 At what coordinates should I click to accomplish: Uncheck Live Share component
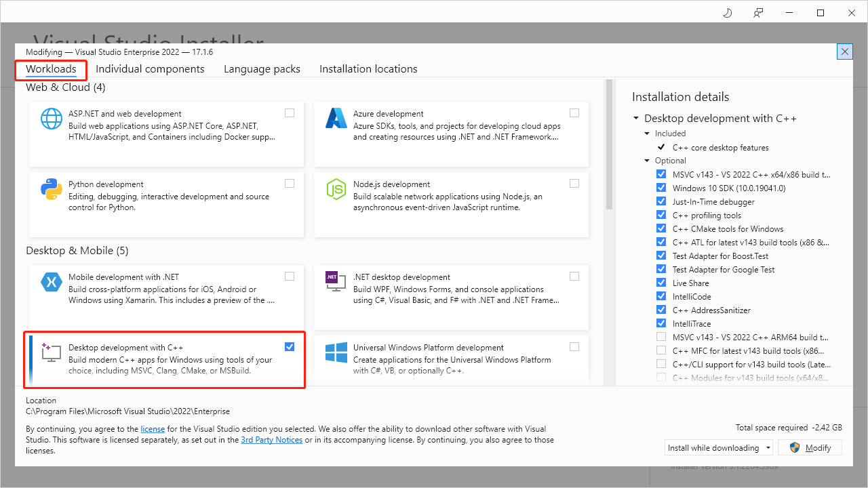click(x=661, y=283)
